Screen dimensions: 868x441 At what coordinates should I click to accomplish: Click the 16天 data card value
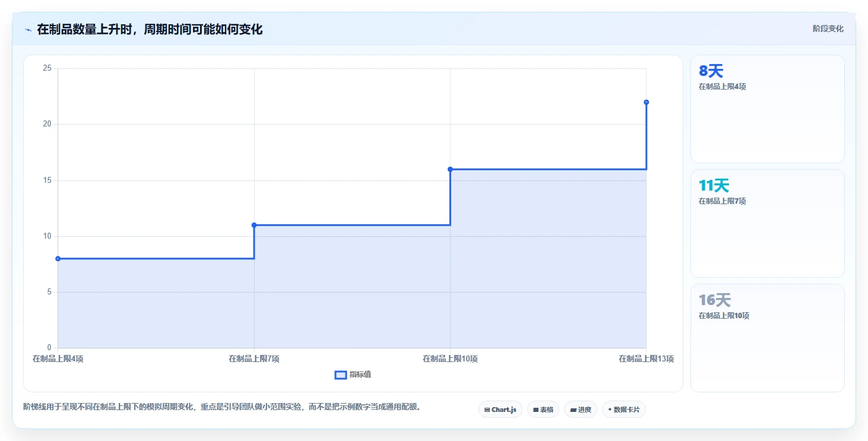tap(715, 300)
